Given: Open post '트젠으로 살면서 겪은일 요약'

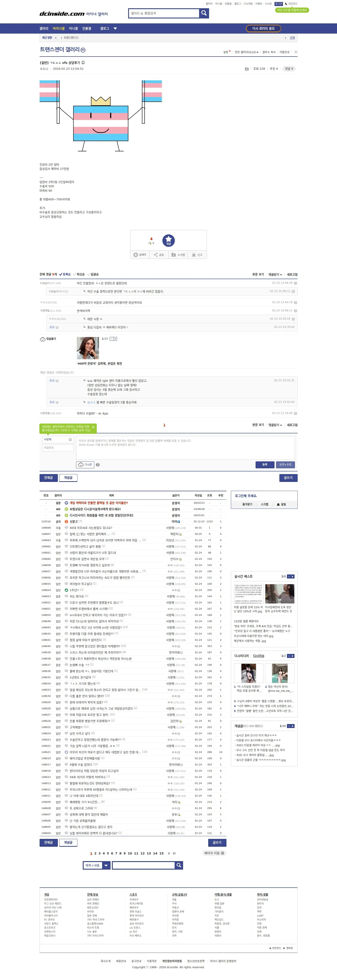Looking at the screenshot, I should (87, 559).
